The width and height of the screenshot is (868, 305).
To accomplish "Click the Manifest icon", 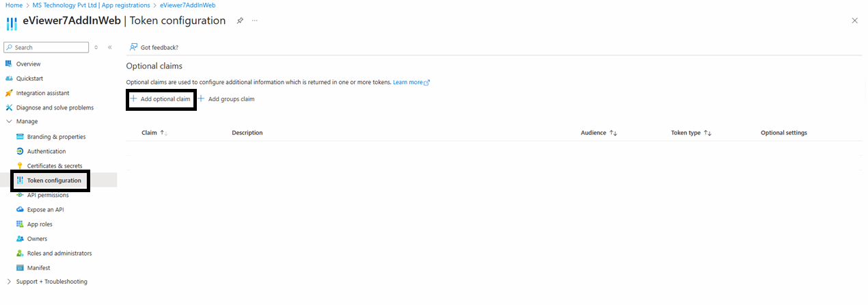I will [20, 268].
